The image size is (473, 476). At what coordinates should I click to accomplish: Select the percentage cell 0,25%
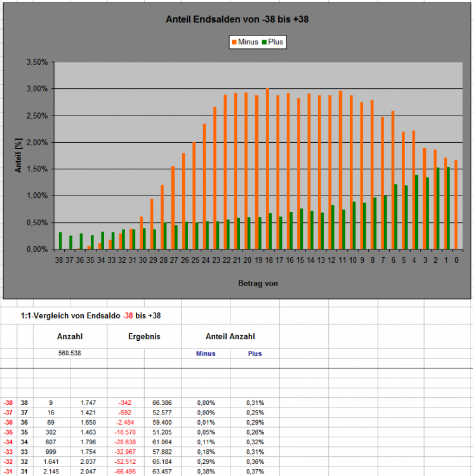(x=255, y=413)
